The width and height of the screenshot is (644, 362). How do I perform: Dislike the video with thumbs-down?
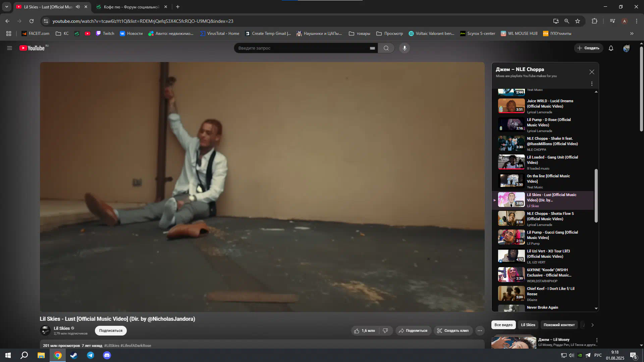385,330
